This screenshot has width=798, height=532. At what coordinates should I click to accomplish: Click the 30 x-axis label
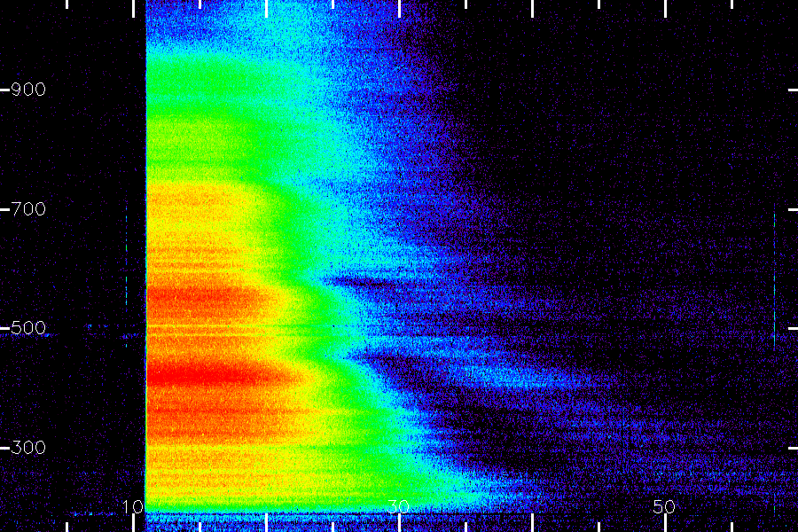398,506
